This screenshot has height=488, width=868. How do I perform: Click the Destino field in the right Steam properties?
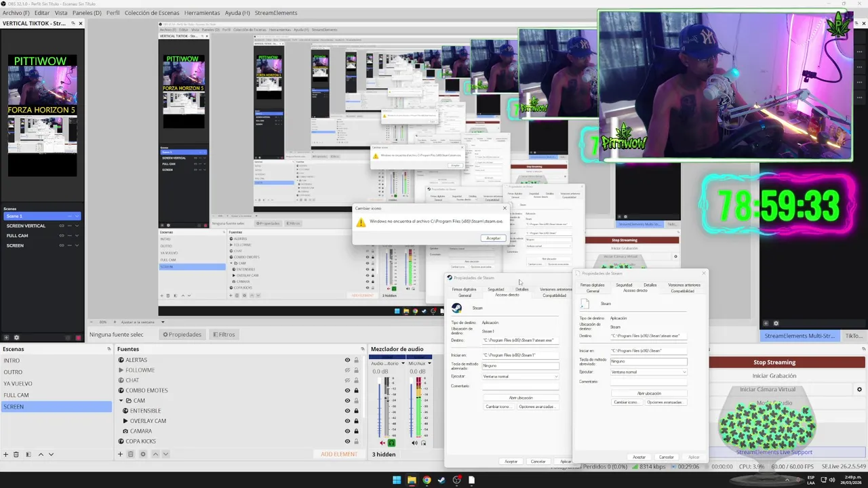649,335
